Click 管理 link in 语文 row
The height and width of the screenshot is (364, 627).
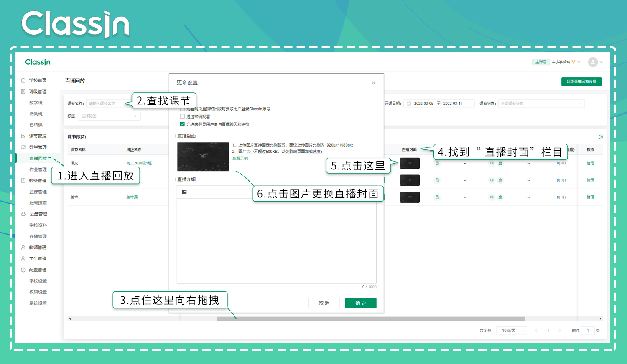click(590, 163)
